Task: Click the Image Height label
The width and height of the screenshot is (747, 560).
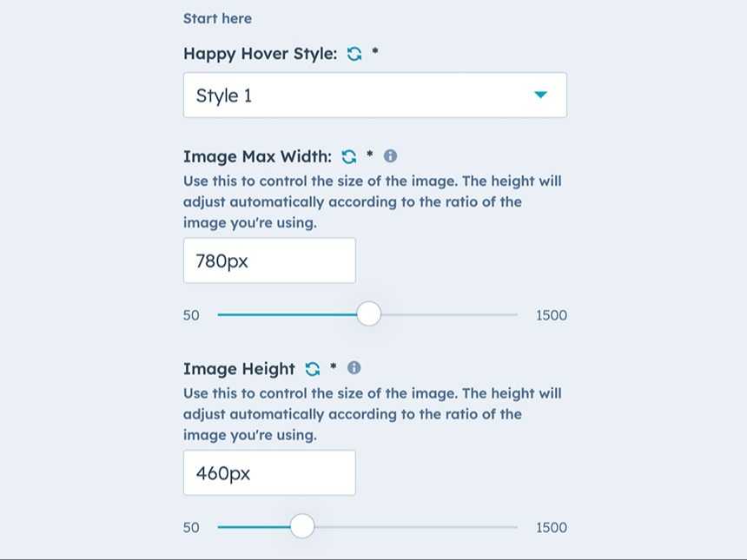Action: (x=238, y=368)
